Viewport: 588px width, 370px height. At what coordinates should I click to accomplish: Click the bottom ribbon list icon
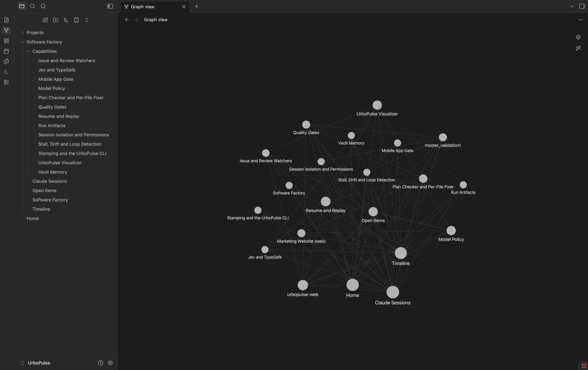coord(6,82)
